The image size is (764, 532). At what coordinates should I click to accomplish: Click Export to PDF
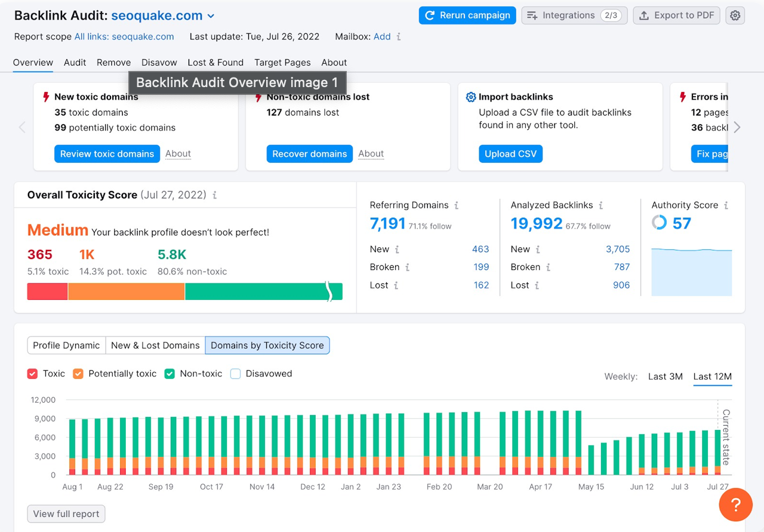[676, 16]
